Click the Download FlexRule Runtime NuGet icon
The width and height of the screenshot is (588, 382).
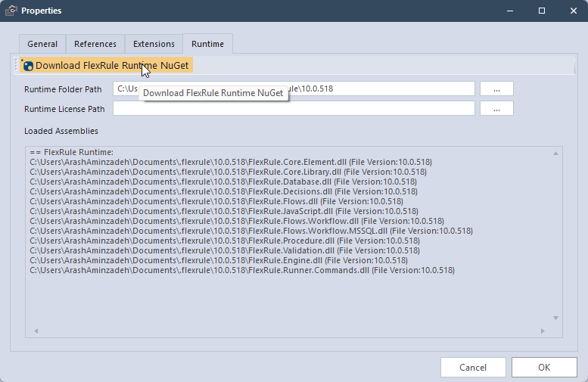pyautogui.click(x=27, y=66)
